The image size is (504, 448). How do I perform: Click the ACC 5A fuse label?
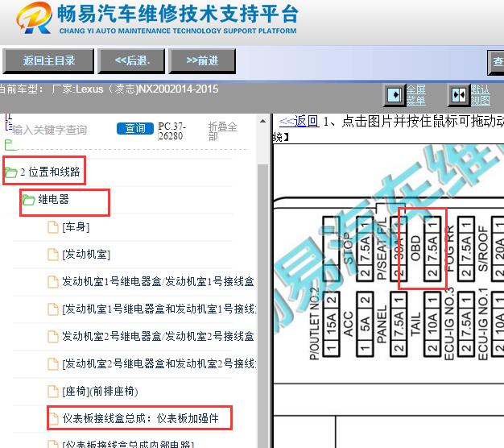click(x=349, y=324)
